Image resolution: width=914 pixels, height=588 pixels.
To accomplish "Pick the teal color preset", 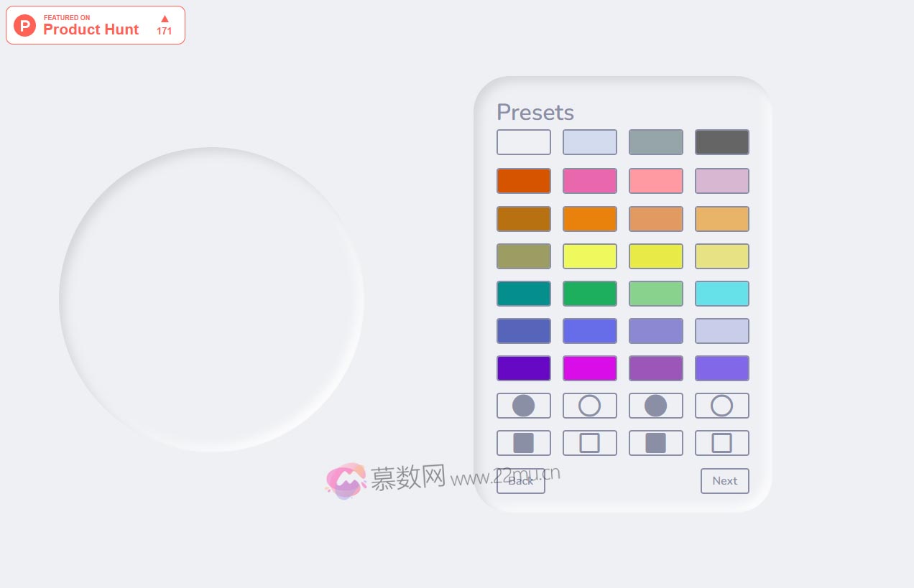I will 523,294.
